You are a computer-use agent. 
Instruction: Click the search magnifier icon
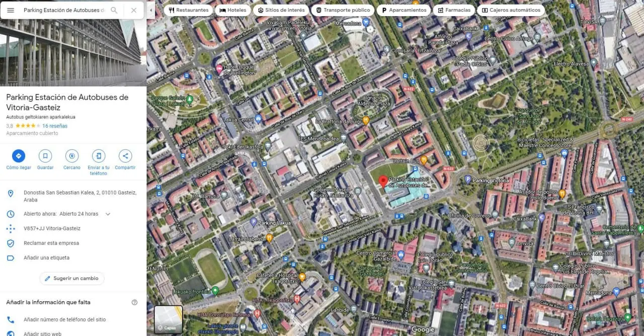pyautogui.click(x=114, y=10)
